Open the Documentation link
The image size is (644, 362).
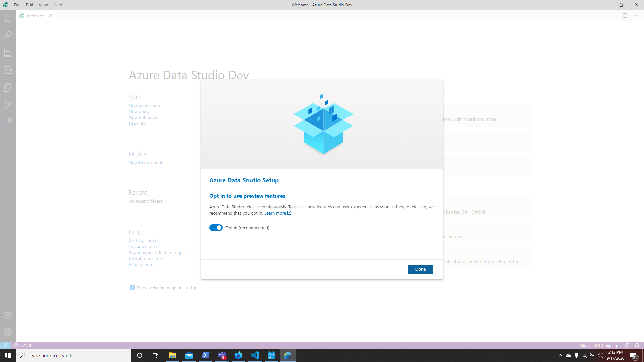pyautogui.click(x=144, y=246)
